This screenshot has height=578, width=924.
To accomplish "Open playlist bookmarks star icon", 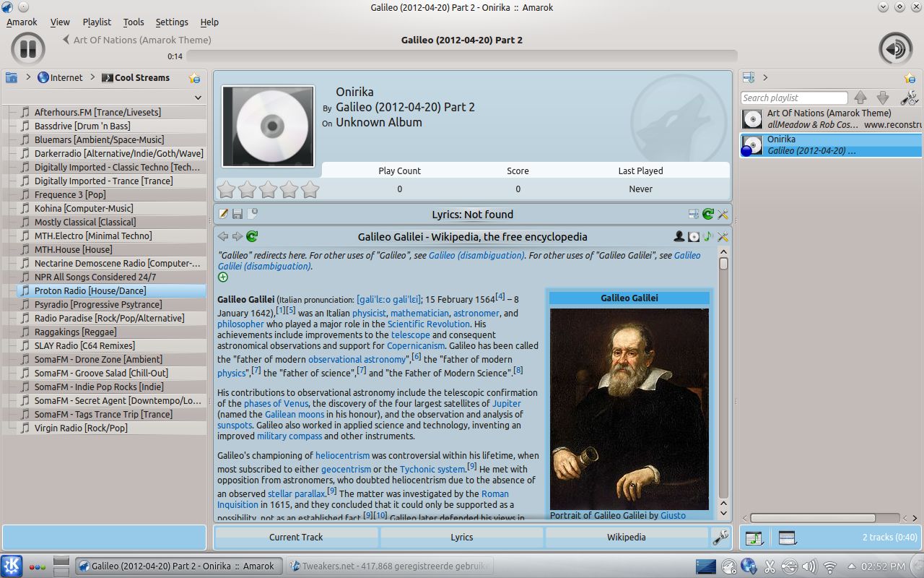I will pyautogui.click(x=910, y=78).
